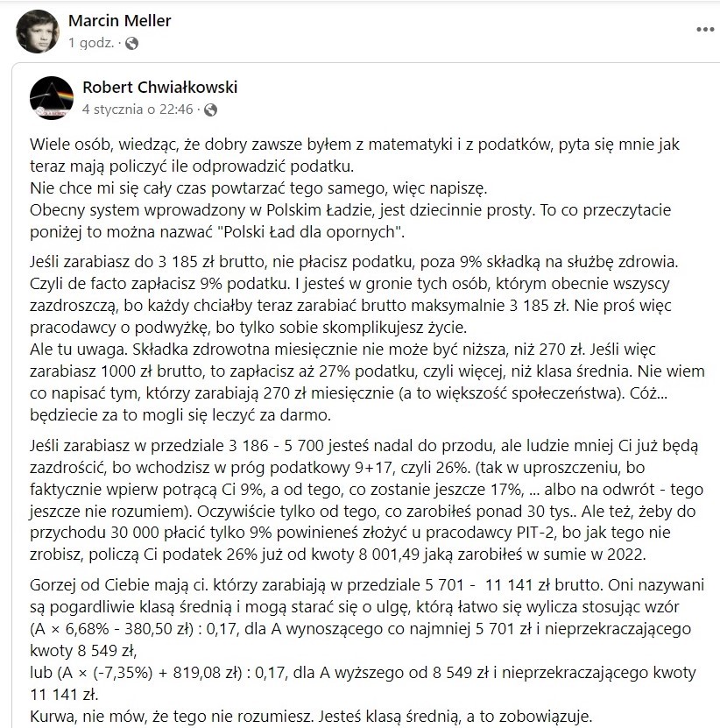Open the "4 stycznia o 22:46" timestamp

(137, 110)
